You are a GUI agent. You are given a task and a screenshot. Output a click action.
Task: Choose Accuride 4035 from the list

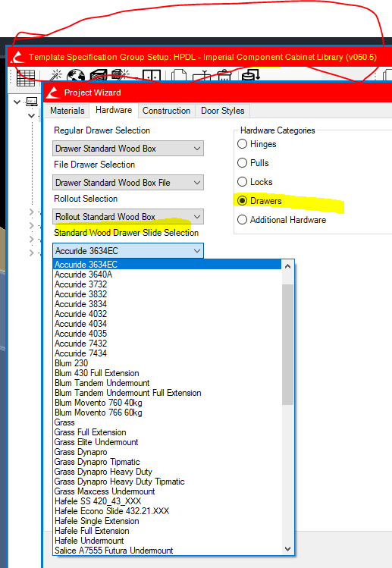(x=167, y=334)
